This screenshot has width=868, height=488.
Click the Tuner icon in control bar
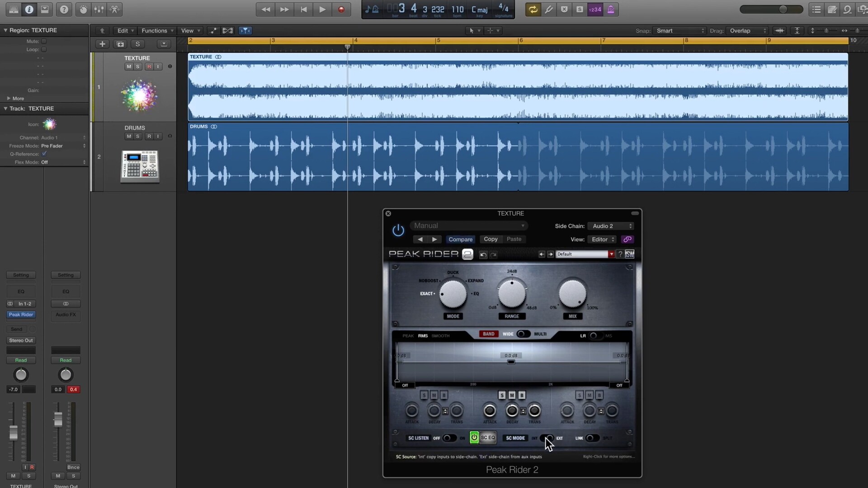(x=549, y=9)
